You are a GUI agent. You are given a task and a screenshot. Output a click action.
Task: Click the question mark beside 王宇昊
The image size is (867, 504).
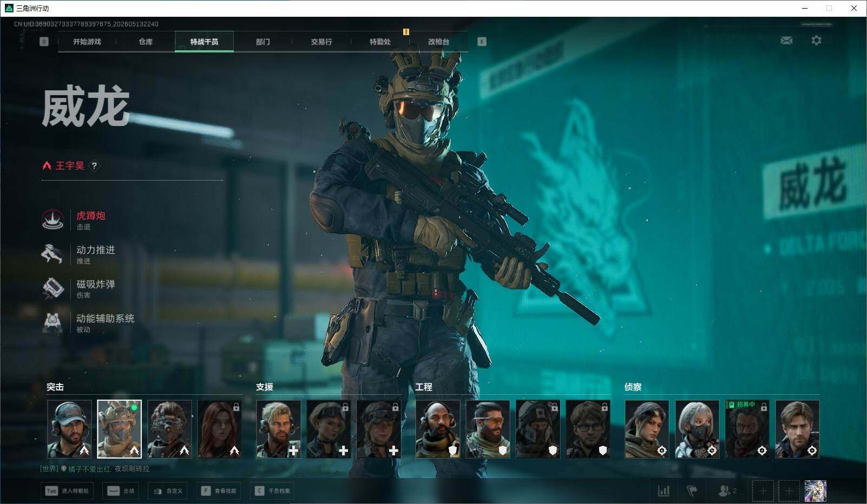click(x=94, y=166)
